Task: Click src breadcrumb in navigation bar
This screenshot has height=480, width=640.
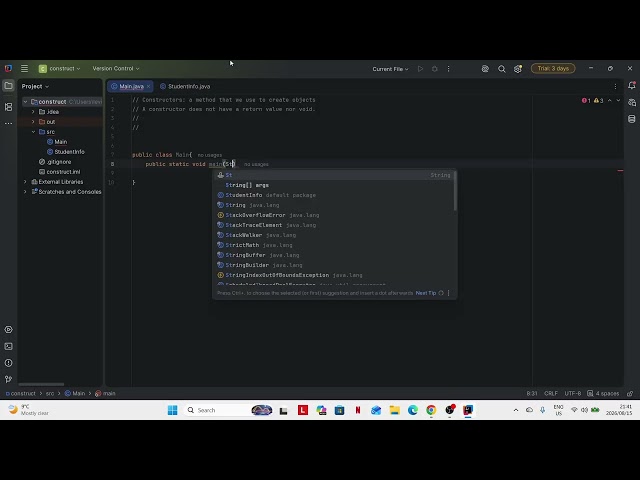Action: 50,393
